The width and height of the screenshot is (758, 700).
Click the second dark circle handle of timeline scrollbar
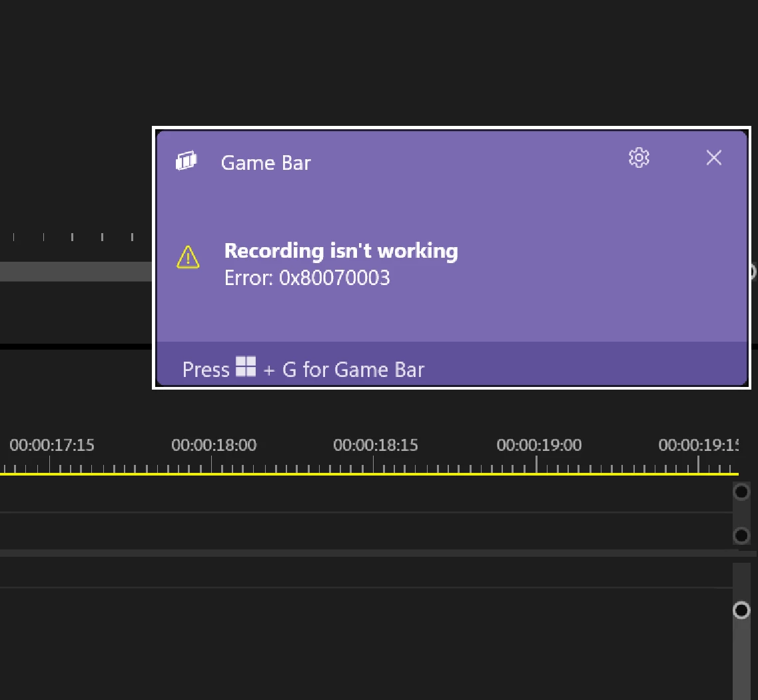(x=741, y=535)
